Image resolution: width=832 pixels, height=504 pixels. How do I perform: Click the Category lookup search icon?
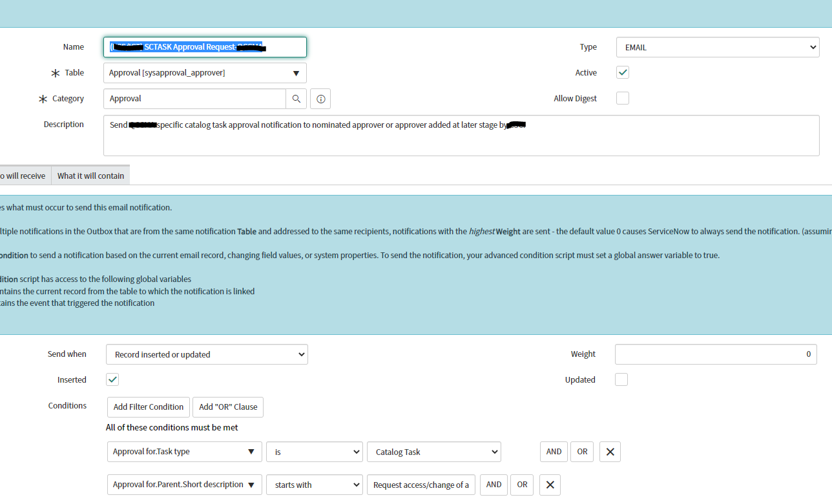pos(296,99)
